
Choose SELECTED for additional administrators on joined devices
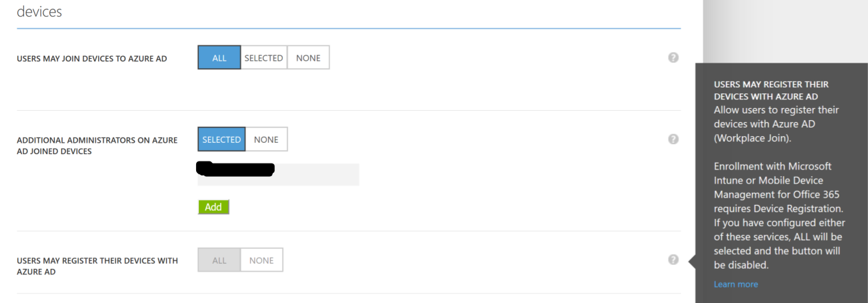[x=222, y=139]
